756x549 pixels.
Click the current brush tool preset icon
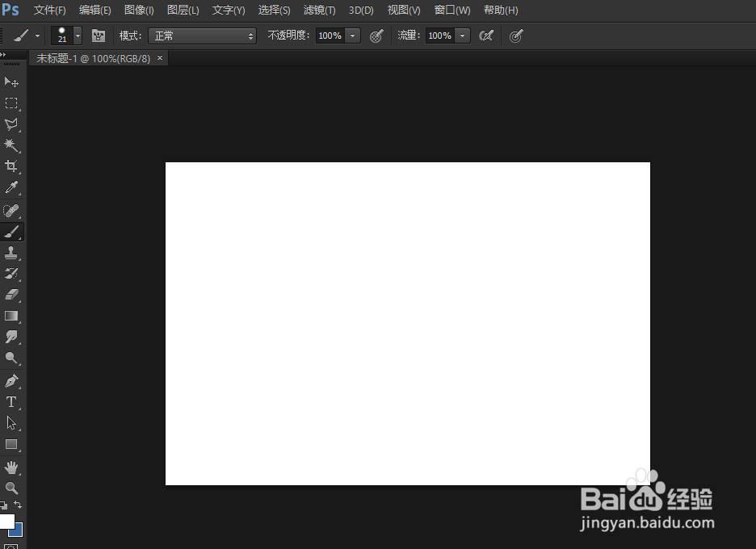pyautogui.click(x=21, y=36)
